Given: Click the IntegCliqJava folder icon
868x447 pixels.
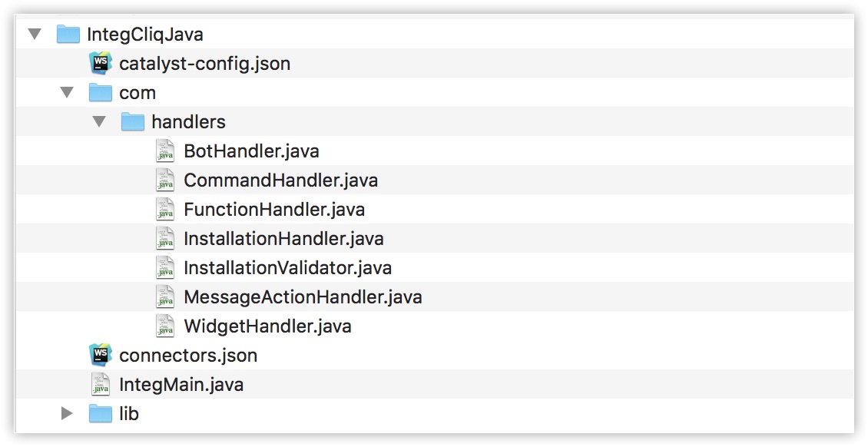Looking at the screenshot, I should [x=68, y=35].
